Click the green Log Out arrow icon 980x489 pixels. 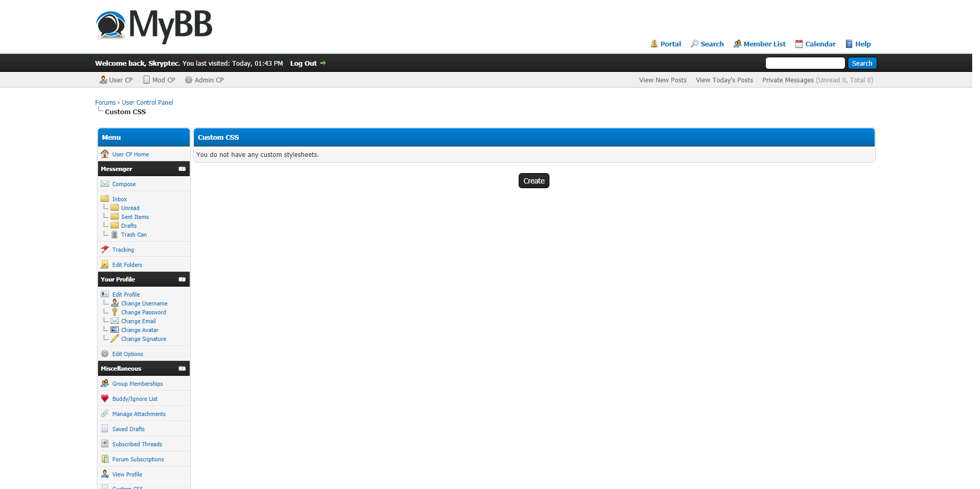pos(323,63)
